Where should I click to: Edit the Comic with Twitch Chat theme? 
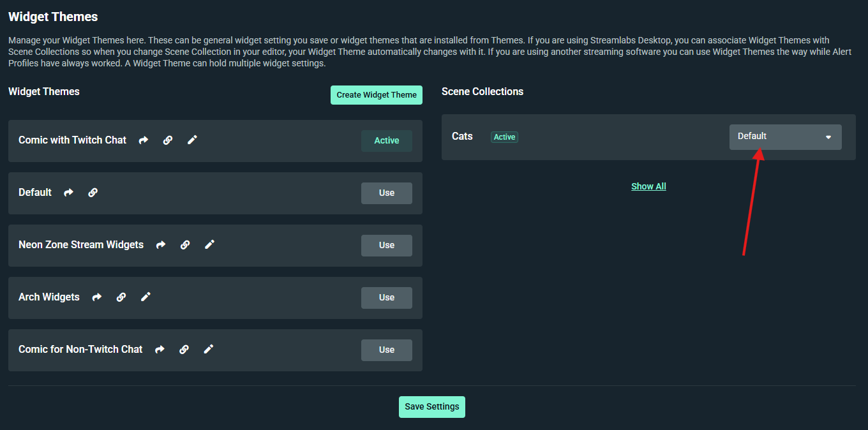tap(192, 140)
